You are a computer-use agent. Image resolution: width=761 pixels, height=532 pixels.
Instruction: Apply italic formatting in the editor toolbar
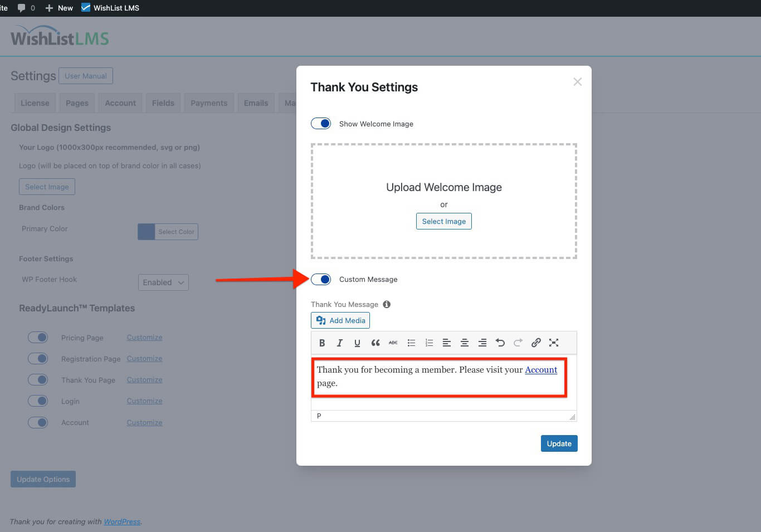coord(340,343)
